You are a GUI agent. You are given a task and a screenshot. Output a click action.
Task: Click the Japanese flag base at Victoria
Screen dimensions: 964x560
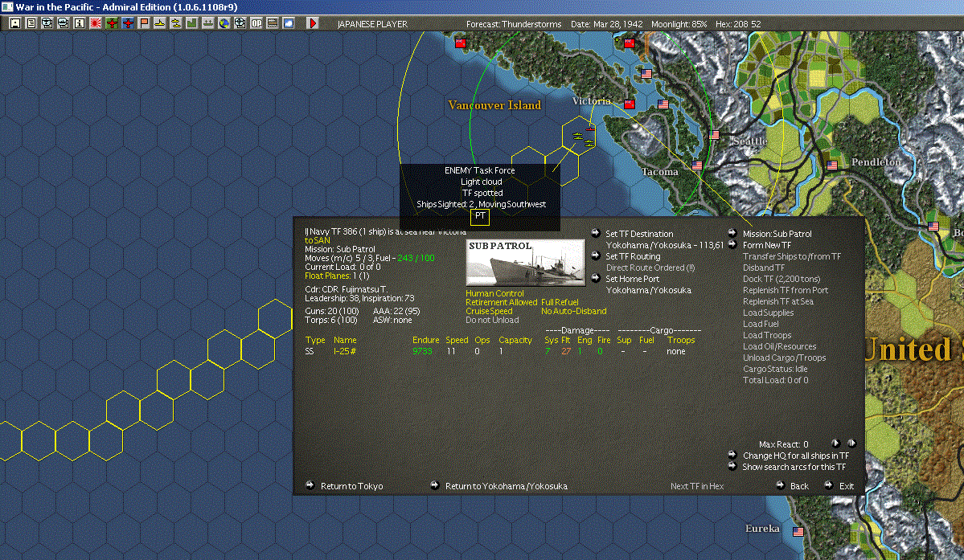pos(630,104)
